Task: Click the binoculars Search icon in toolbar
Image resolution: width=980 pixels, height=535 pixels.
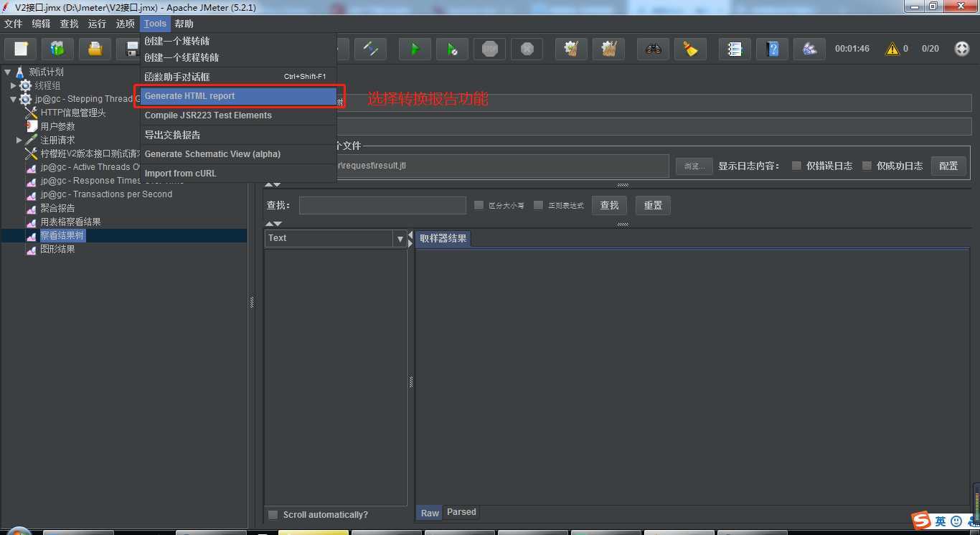Action: coord(653,49)
